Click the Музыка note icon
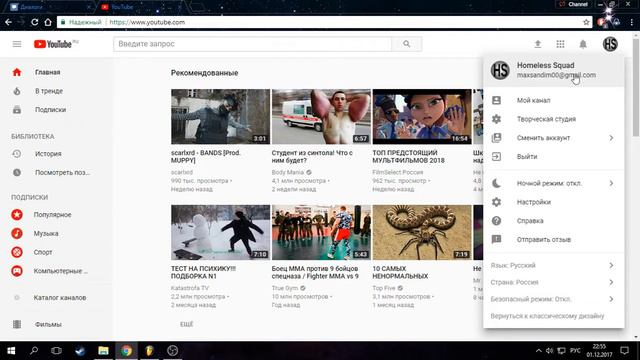The image size is (640, 360). click(17, 233)
